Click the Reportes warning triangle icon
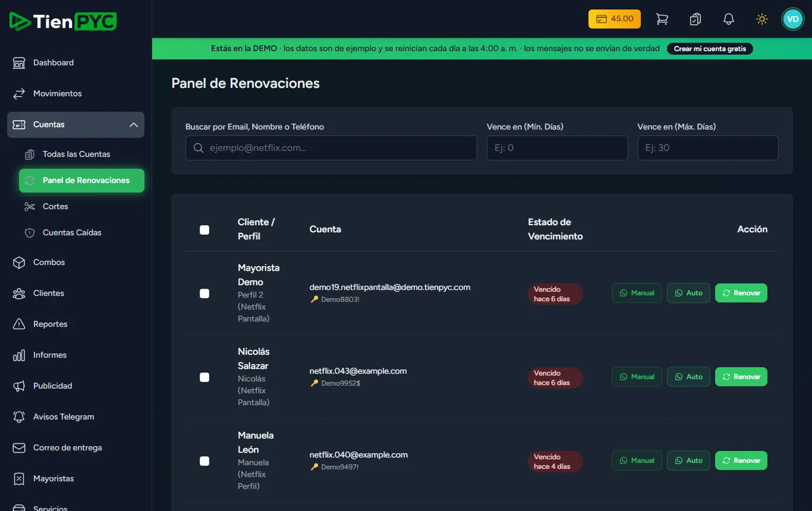This screenshot has height=511, width=812. pyautogui.click(x=19, y=324)
